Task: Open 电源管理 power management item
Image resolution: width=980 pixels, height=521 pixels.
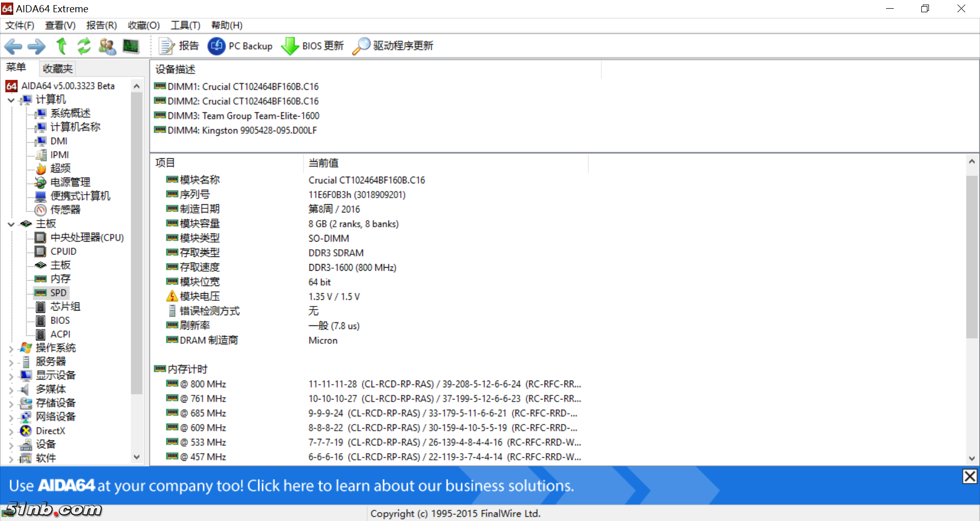Action: tap(70, 182)
